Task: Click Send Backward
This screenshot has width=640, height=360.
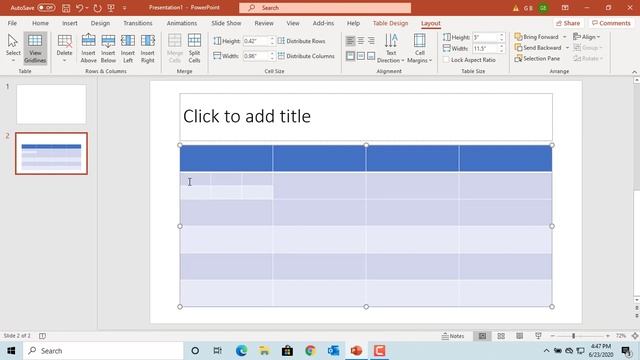Action: tap(538, 48)
